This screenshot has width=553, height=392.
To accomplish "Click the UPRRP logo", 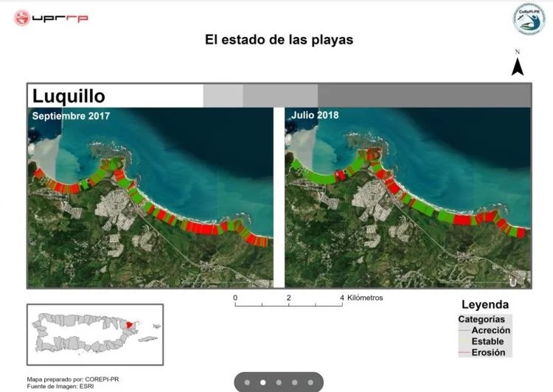I will [51, 18].
